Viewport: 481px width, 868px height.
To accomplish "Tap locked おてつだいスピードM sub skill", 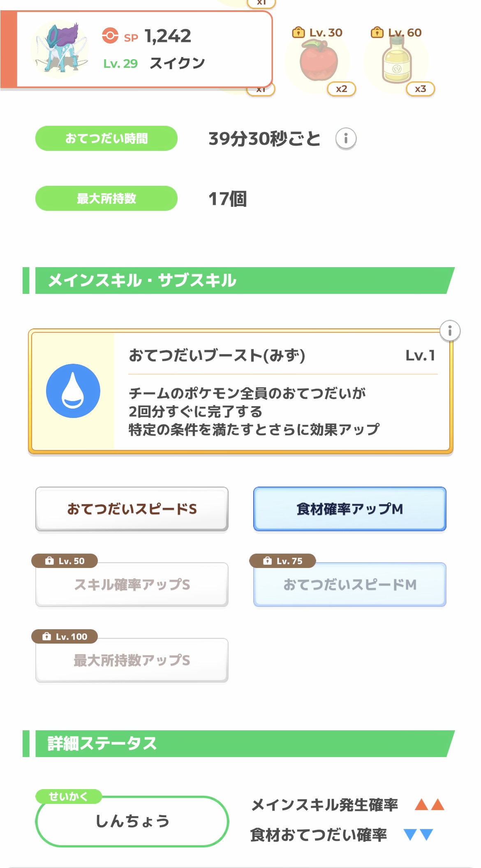I will 349,585.
